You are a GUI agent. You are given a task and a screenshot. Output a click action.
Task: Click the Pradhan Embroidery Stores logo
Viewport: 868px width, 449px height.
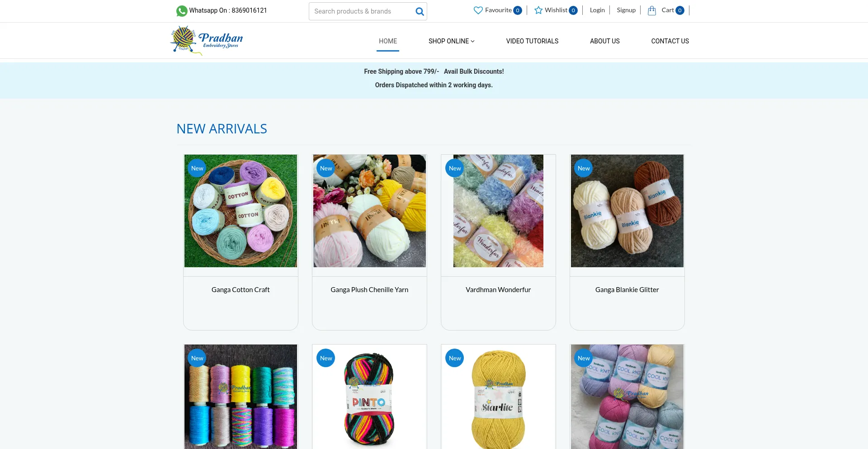[207, 41]
